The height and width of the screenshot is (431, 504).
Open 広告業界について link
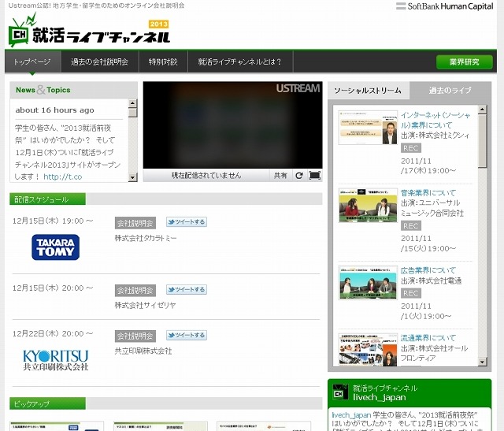[428, 270]
